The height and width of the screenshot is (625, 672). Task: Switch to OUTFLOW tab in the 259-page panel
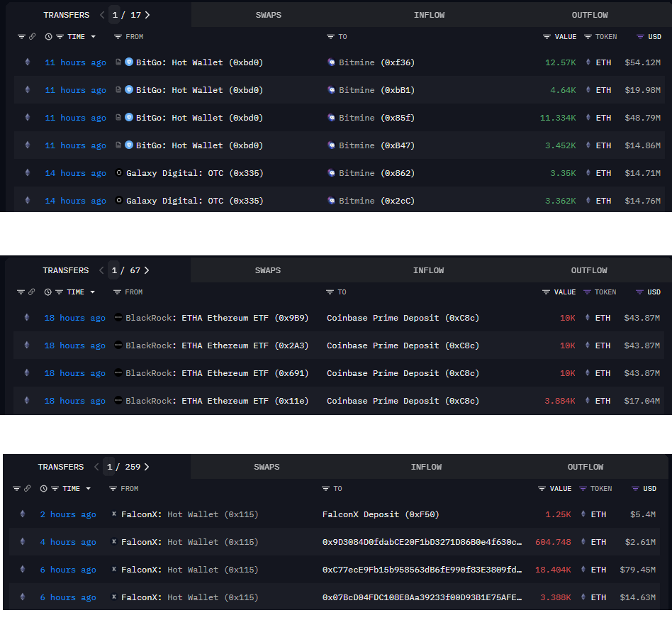(586, 467)
